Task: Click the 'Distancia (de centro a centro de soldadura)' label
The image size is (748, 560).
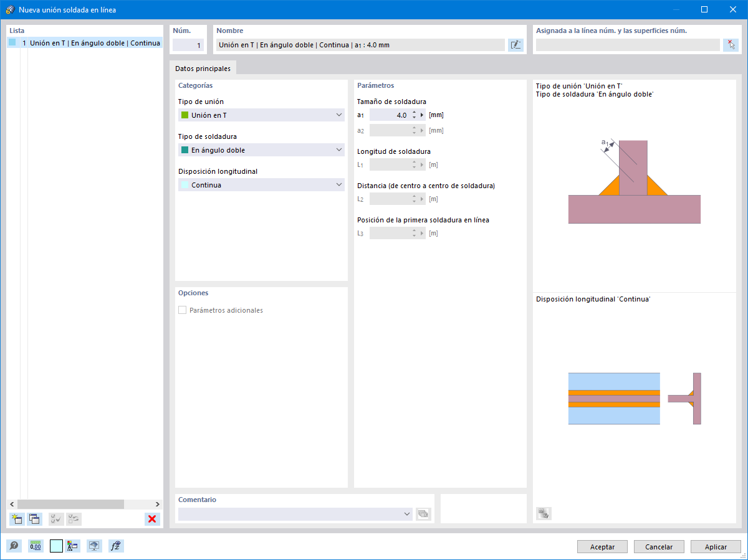Action: coord(426,186)
